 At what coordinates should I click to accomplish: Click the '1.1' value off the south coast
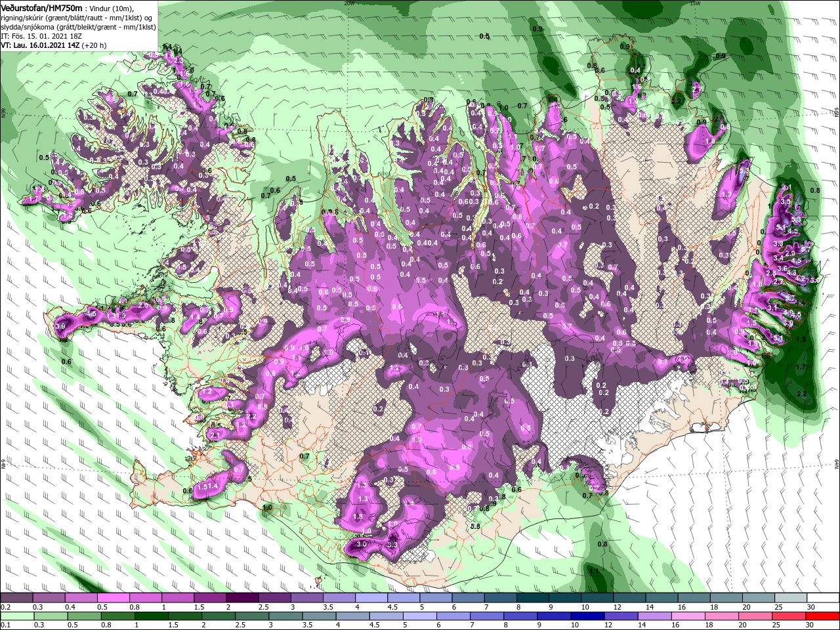(594, 572)
